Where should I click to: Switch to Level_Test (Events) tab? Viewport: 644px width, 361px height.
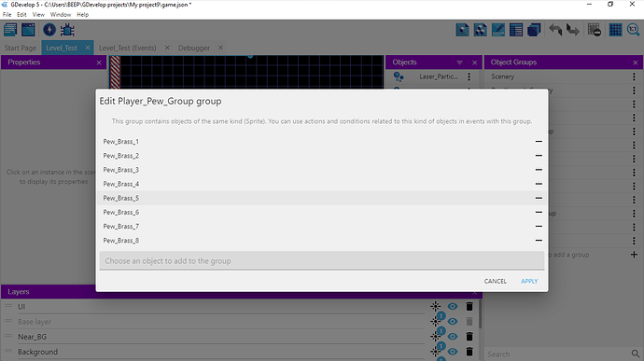click(x=127, y=49)
